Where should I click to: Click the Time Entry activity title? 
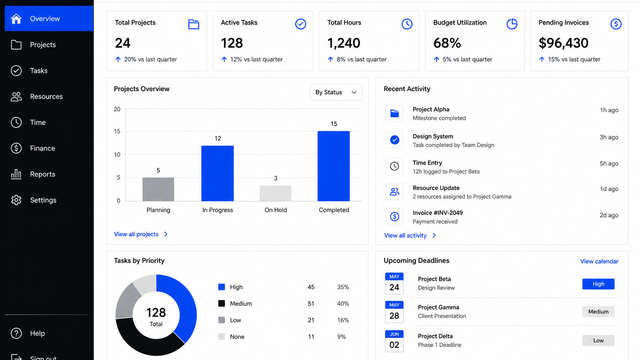[427, 163]
